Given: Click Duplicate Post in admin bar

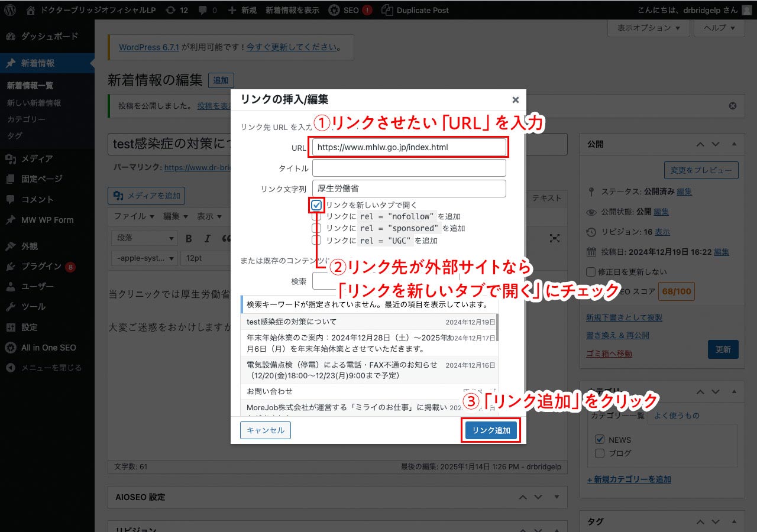Looking at the screenshot, I should 415,10.
